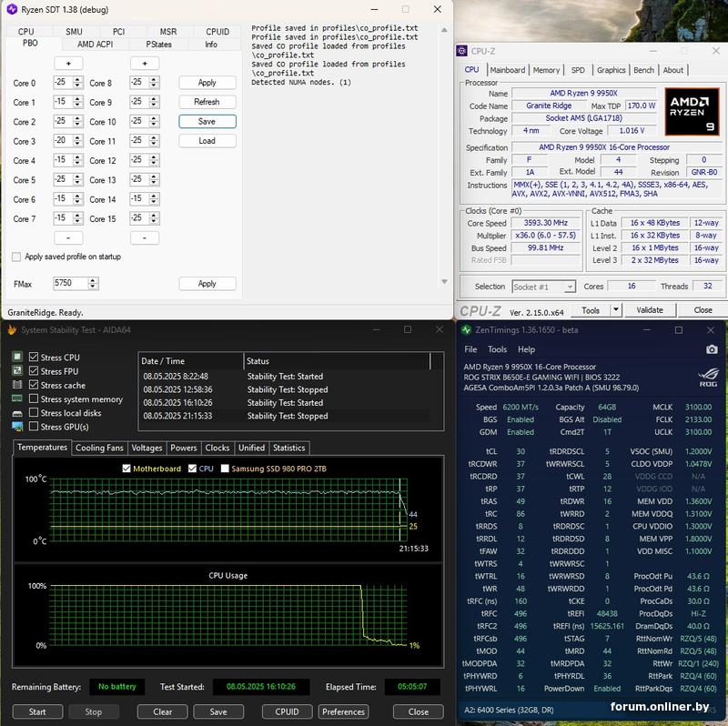728x726 pixels.
Task: Open the CPUID tab in Ryzen SDT
Action: [217, 32]
